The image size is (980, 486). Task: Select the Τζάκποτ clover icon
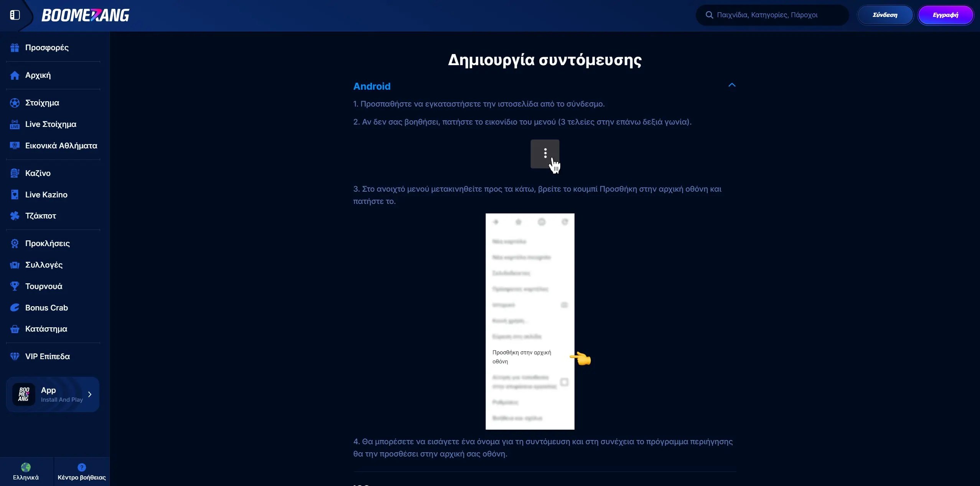pos(15,215)
